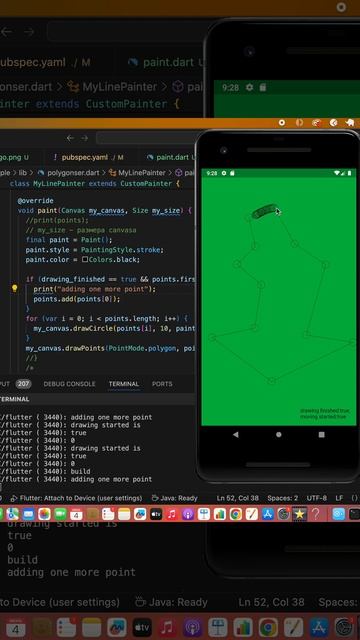Click the Spaces: 2 indentation status item

coord(282,498)
